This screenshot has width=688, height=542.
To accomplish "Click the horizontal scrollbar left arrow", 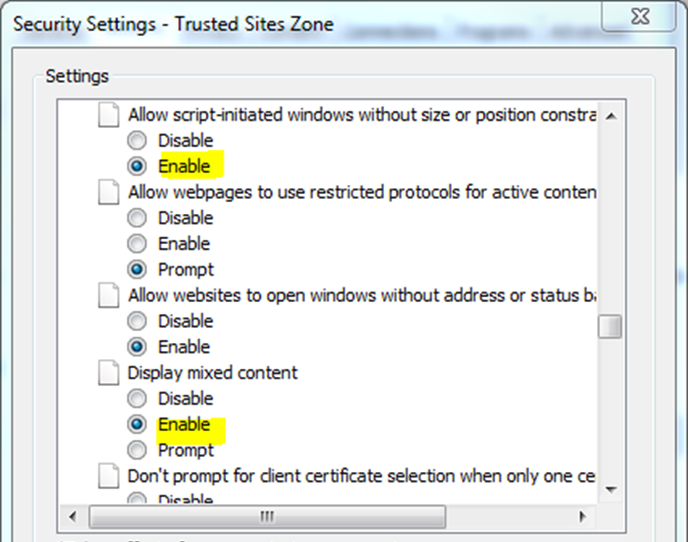I will point(73,517).
